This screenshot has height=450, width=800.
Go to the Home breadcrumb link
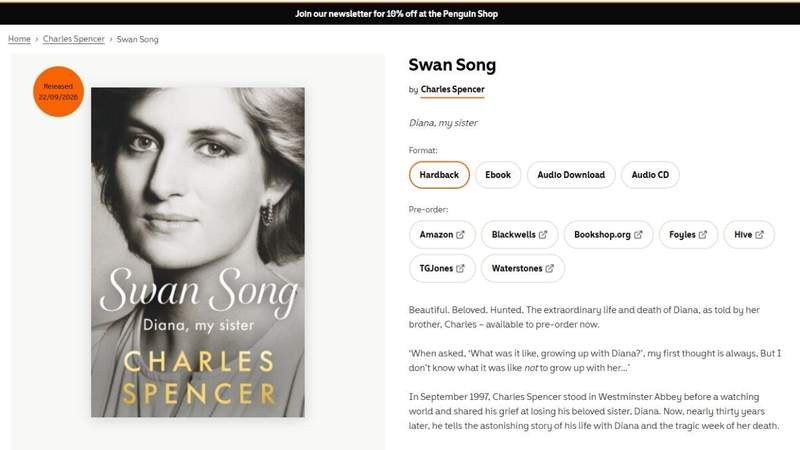(19, 39)
